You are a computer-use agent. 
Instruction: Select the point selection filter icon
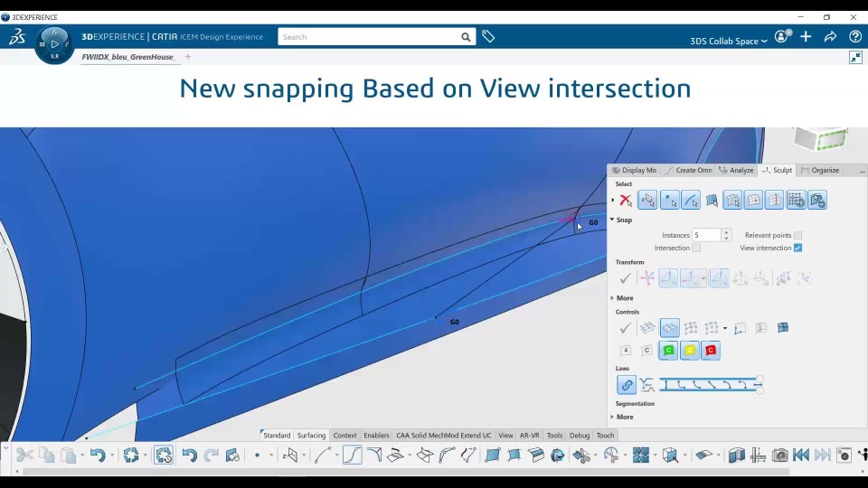point(669,201)
